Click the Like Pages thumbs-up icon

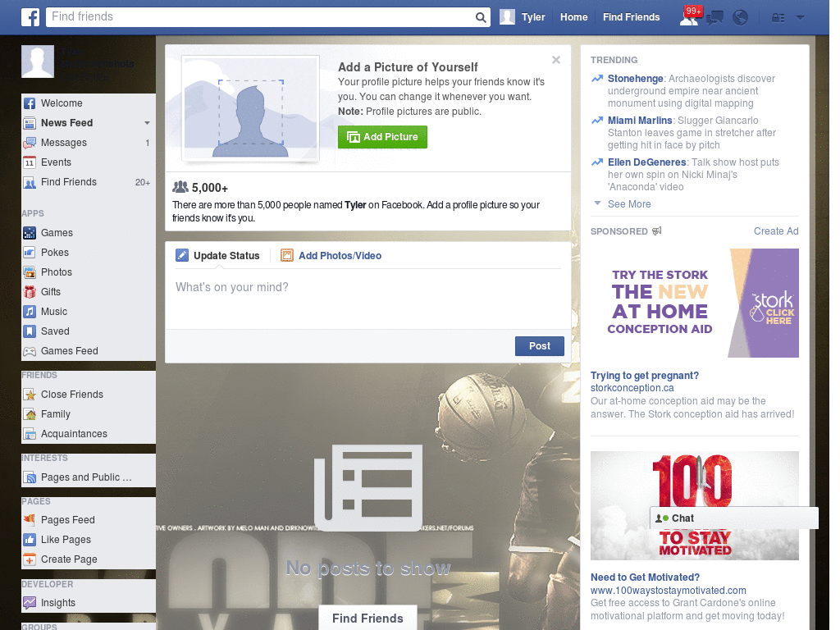[x=30, y=540]
